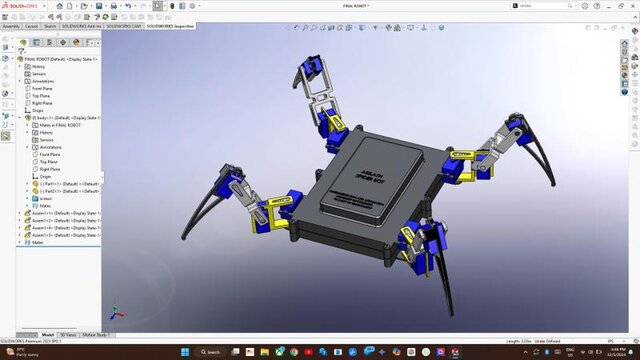Open FeatureManager design tree tab
The height and width of the screenshot is (360, 640).
(23, 42)
